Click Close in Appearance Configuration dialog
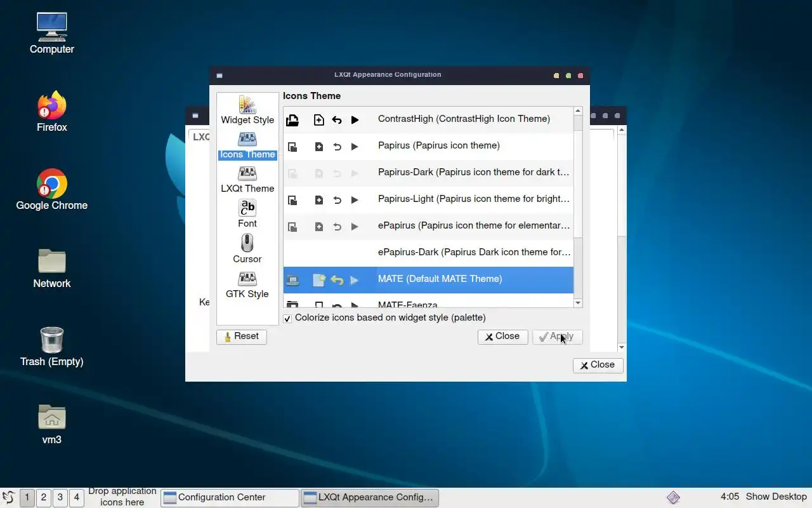 (502, 337)
